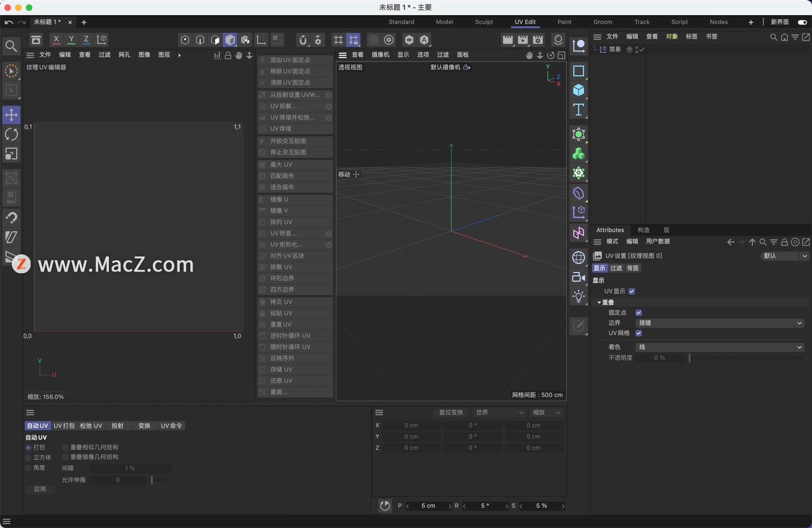Image resolution: width=812 pixels, height=528 pixels.
Task: Toggle the UV显示 checkbox
Action: (632, 291)
